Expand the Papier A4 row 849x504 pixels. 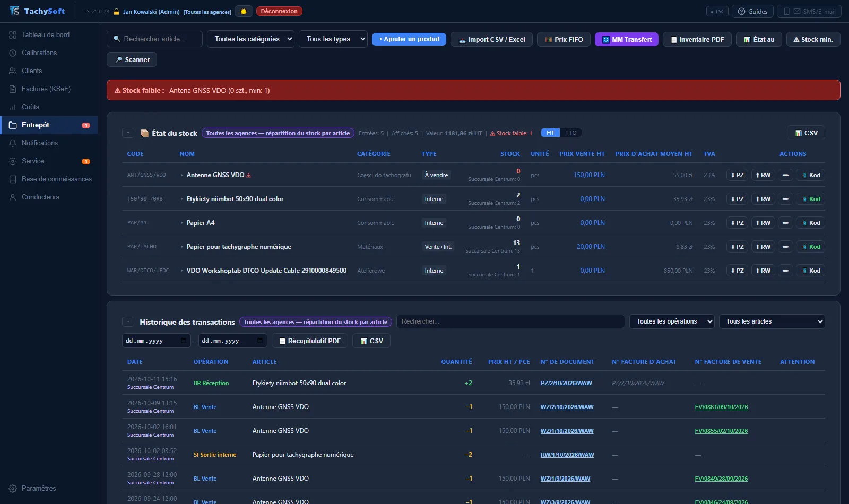[x=182, y=223]
